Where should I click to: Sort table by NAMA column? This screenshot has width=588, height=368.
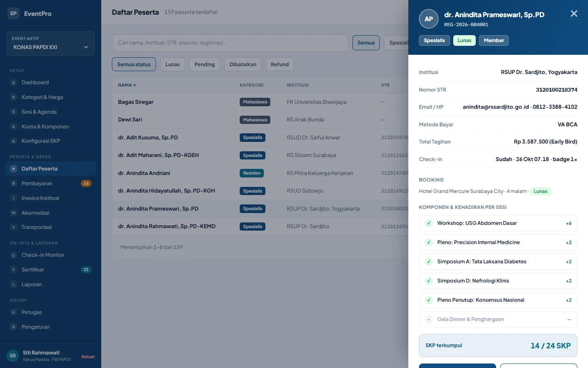pyautogui.click(x=127, y=85)
